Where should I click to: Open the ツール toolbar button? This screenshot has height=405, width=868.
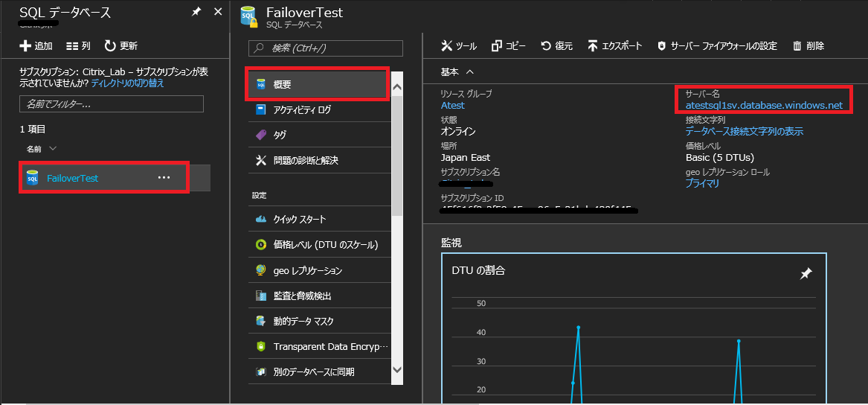click(x=459, y=46)
